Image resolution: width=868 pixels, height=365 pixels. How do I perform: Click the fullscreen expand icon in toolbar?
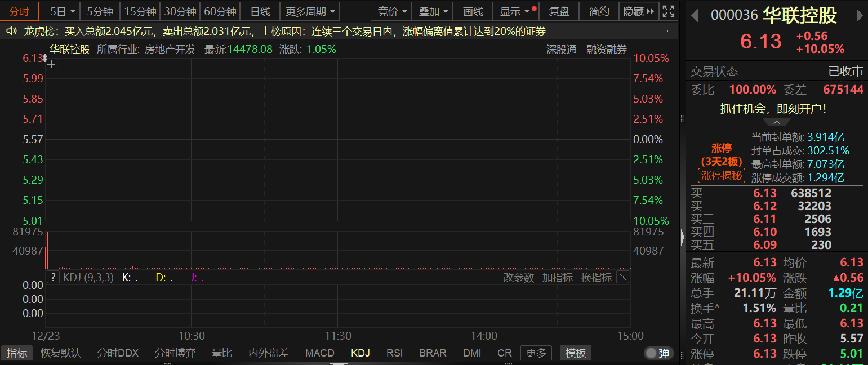pos(668,11)
